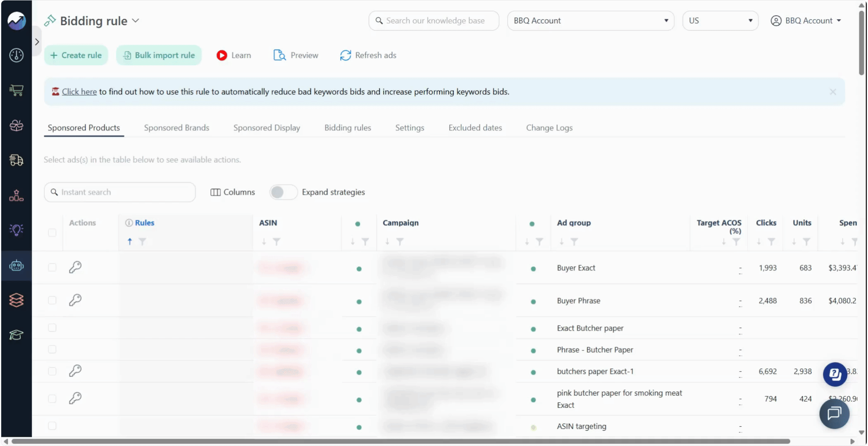Sort the Rules column ascending arrow
The width and height of the screenshot is (868, 446).
(x=130, y=242)
